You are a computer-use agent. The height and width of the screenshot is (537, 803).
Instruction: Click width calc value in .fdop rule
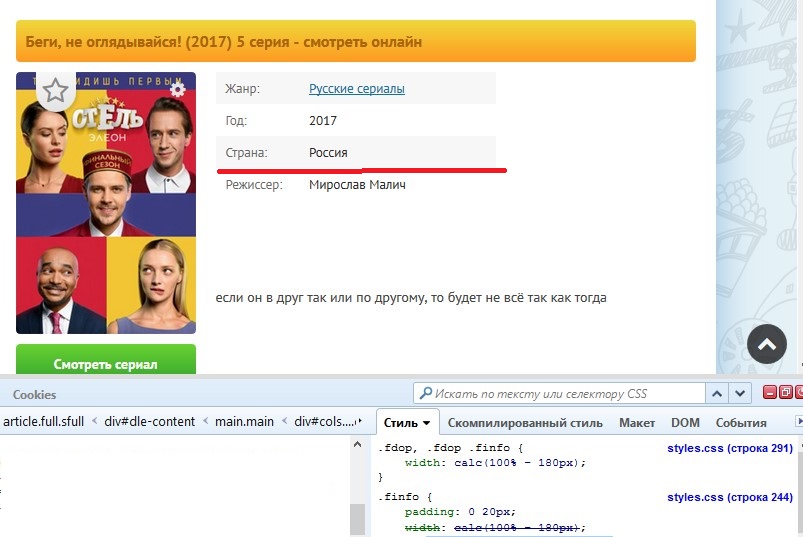(x=519, y=463)
